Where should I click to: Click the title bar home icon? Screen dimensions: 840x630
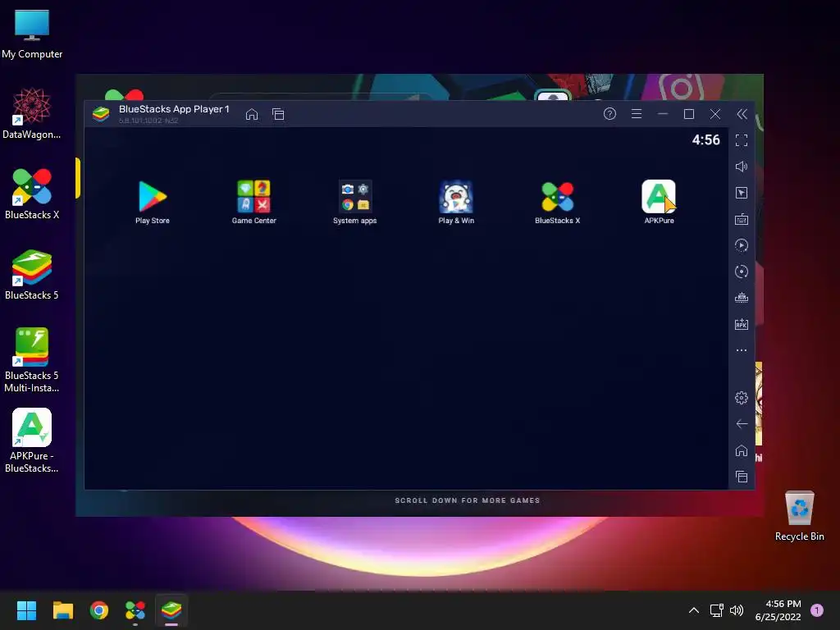252,114
